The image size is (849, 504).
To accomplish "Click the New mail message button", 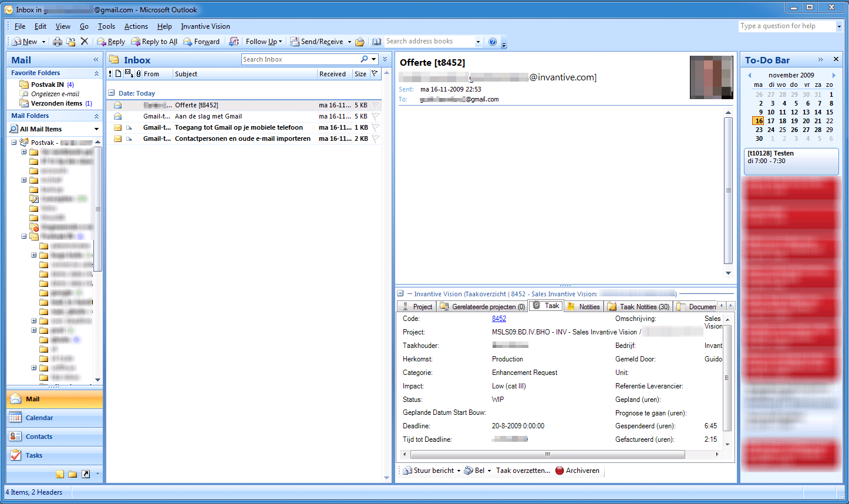I will (x=24, y=42).
